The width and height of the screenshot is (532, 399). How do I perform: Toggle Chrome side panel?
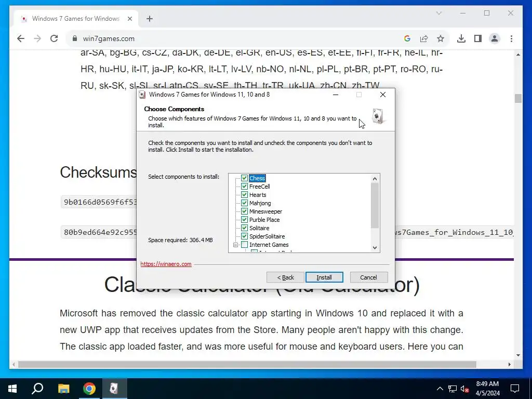click(x=478, y=38)
